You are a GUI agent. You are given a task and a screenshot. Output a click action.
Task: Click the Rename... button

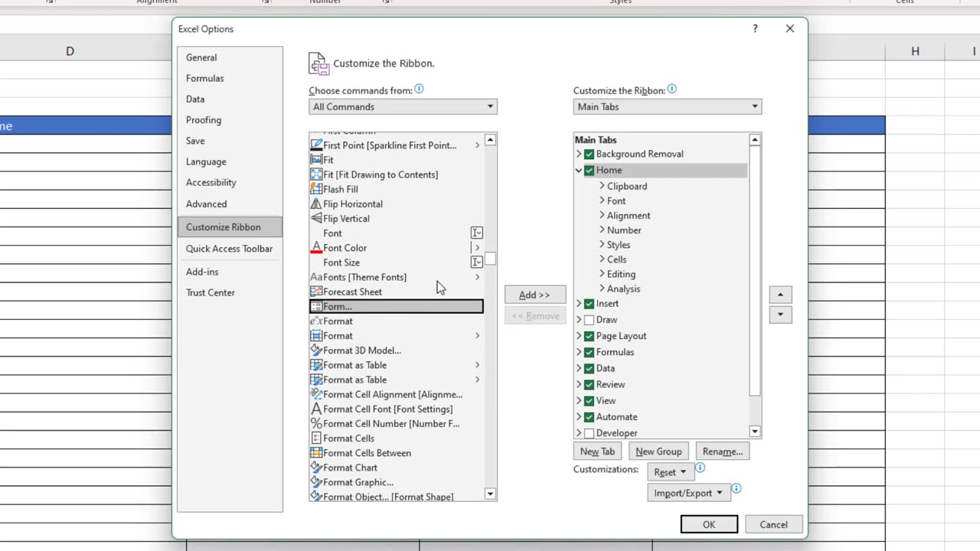coord(723,452)
